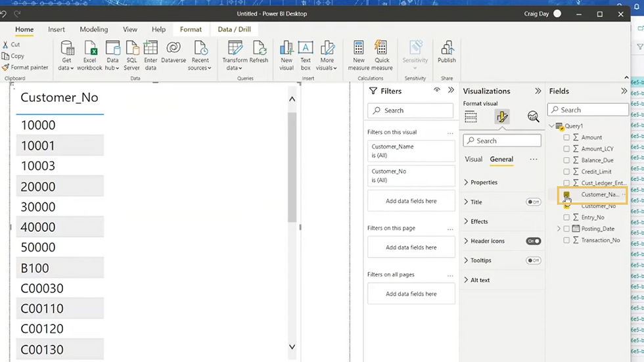Open the Customer_No filter card
Screen dimensions: 644x362
(411, 175)
